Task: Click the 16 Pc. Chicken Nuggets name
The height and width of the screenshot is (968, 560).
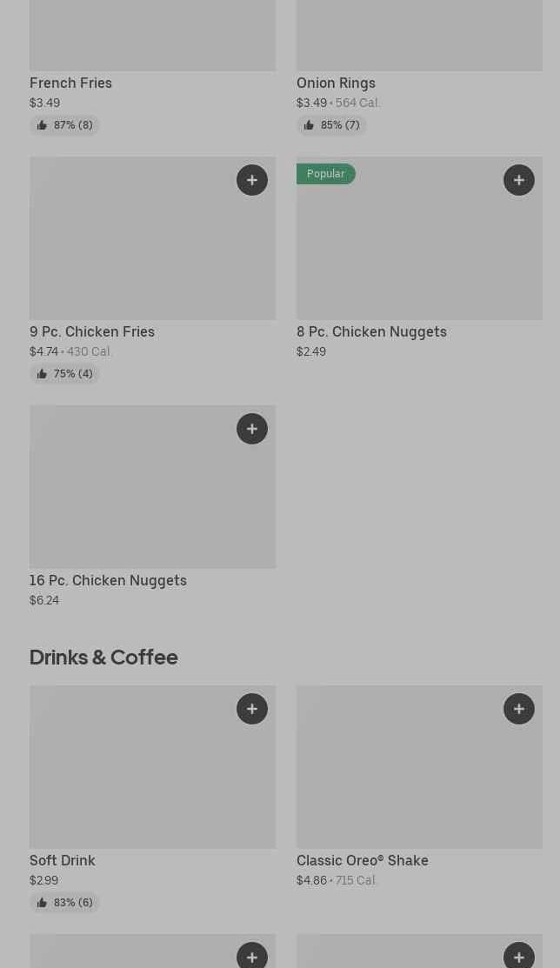Action: click(108, 580)
